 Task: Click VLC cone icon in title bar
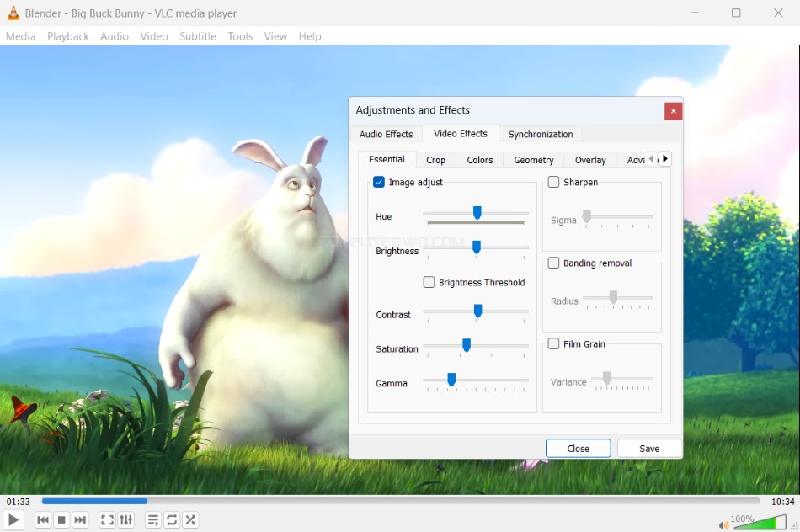(13, 13)
